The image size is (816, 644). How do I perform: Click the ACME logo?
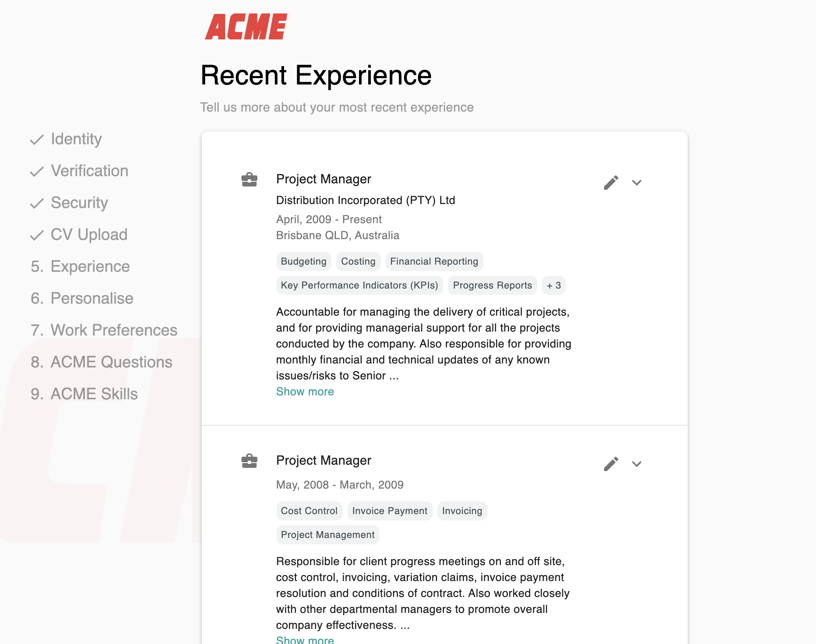point(246,27)
